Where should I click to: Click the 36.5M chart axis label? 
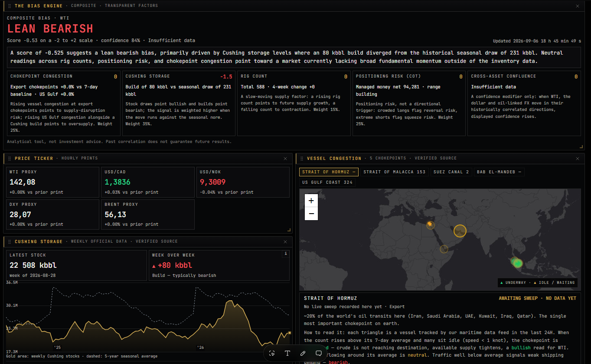12,283
